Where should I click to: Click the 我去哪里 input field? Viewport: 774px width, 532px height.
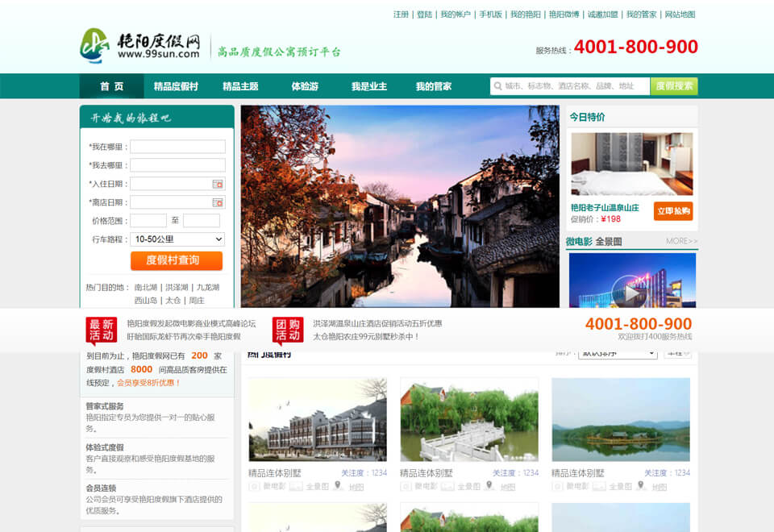pos(177,165)
